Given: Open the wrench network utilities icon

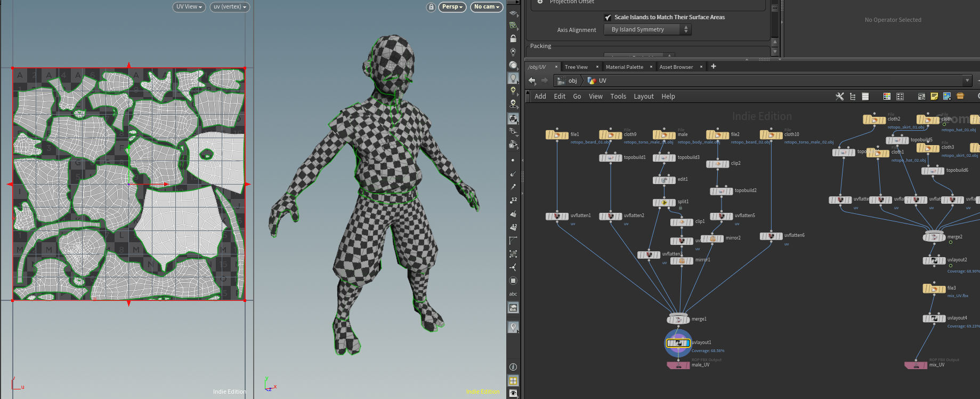Looking at the screenshot, I should pos(839,97).
